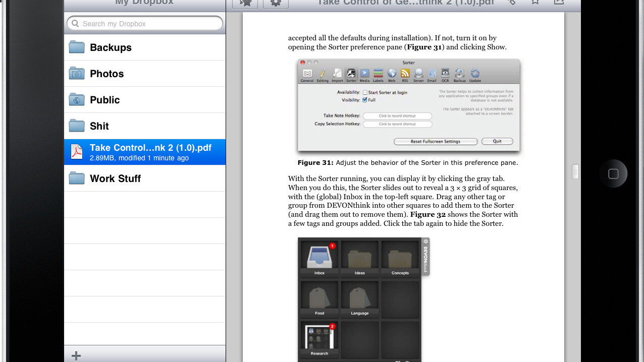Select the RSS preference tab
Viewport: 644px width, 362px height.
[405, 75]
